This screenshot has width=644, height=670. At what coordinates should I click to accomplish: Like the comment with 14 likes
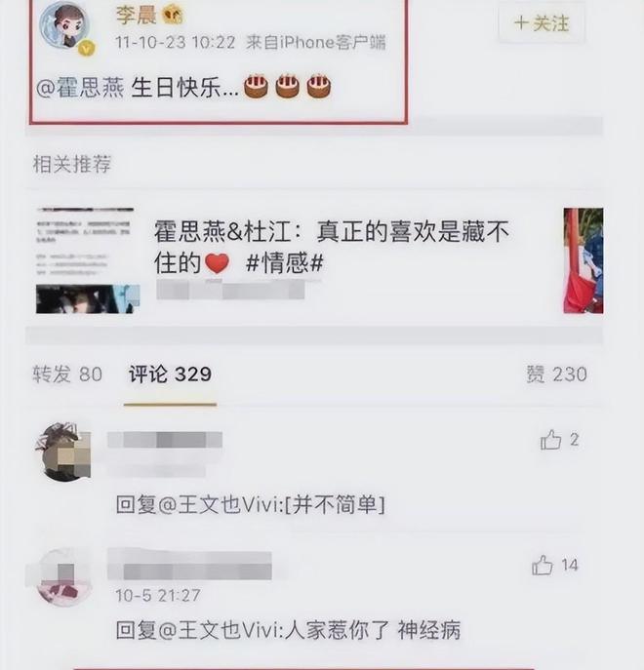point(543,565)
